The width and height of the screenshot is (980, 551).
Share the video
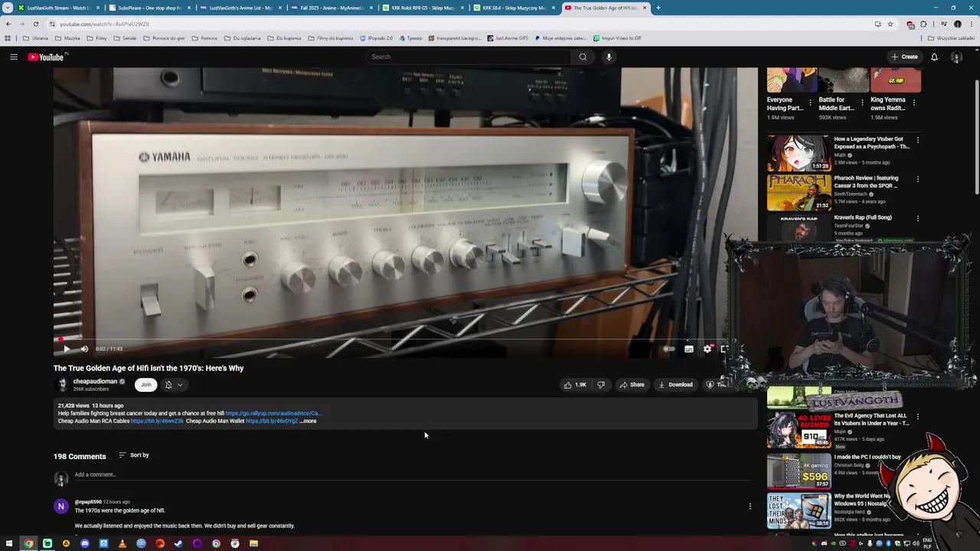click(x=632, y=385)
